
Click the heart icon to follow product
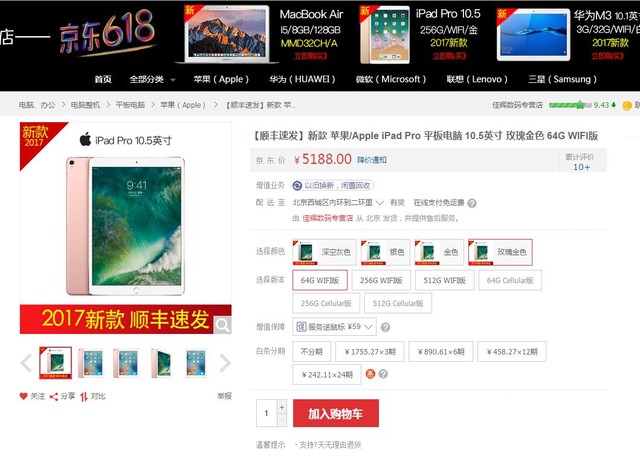(x=24, y=396)
